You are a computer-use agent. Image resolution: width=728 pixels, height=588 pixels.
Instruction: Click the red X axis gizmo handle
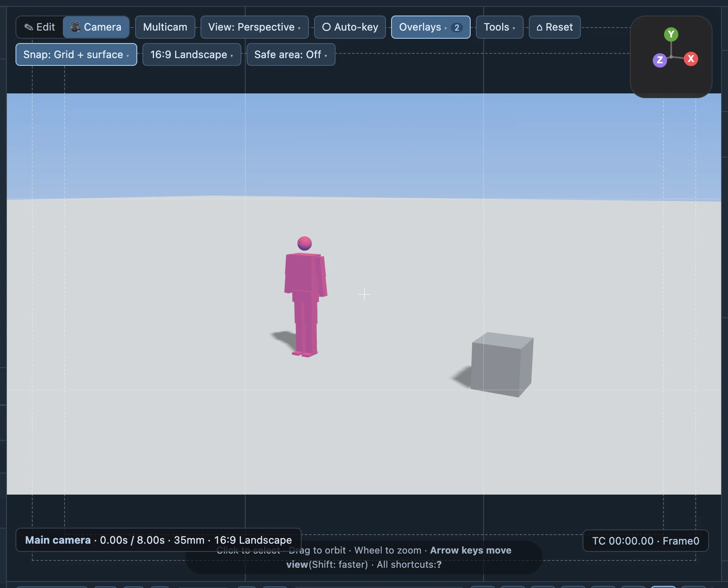691,59
